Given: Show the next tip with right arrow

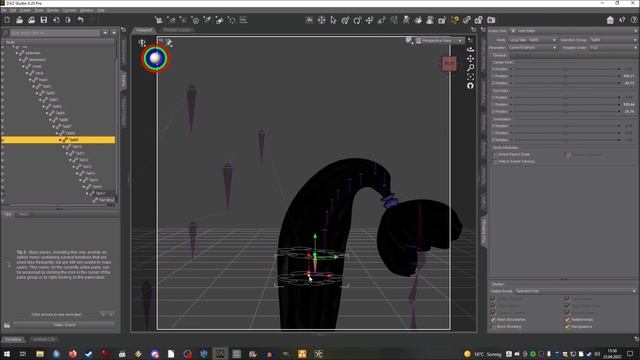Looking at the screenshot, I should pyautogui.click(x=111, y=314).
